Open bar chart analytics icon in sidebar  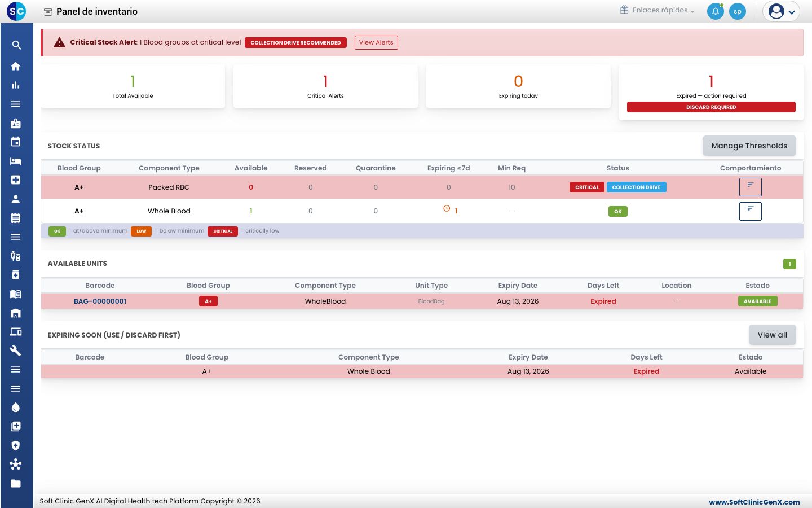(x=16, y=85)
